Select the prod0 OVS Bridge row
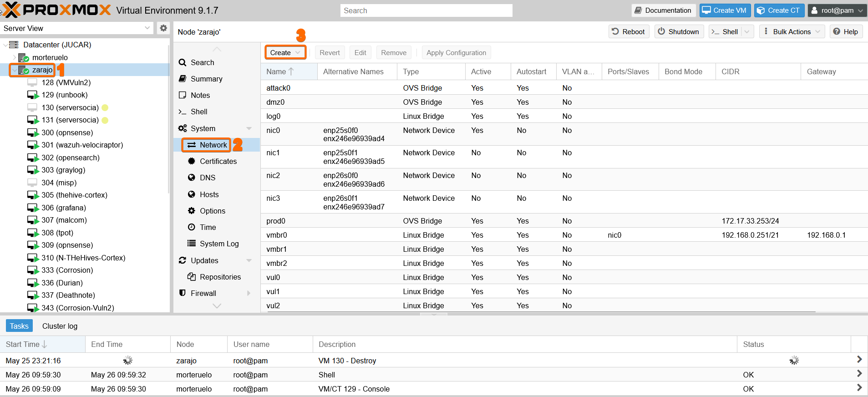 pyautogui.click(x=564, y=221)
